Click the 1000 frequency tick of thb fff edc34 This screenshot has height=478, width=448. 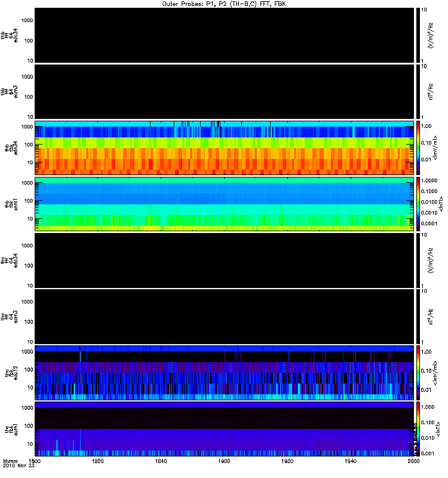pyautogui.click(x=27, y=20)
